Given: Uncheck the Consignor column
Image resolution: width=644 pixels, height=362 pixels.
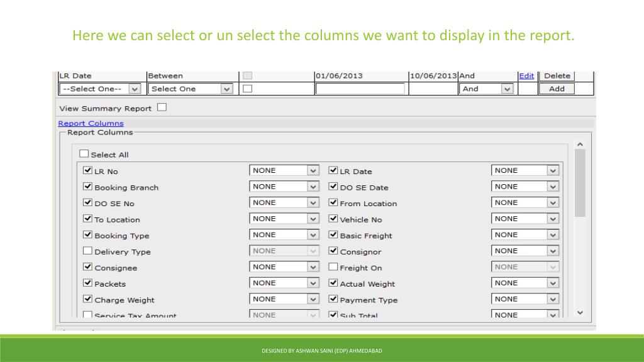Looking at the screenshot, I should click(333, 250).
